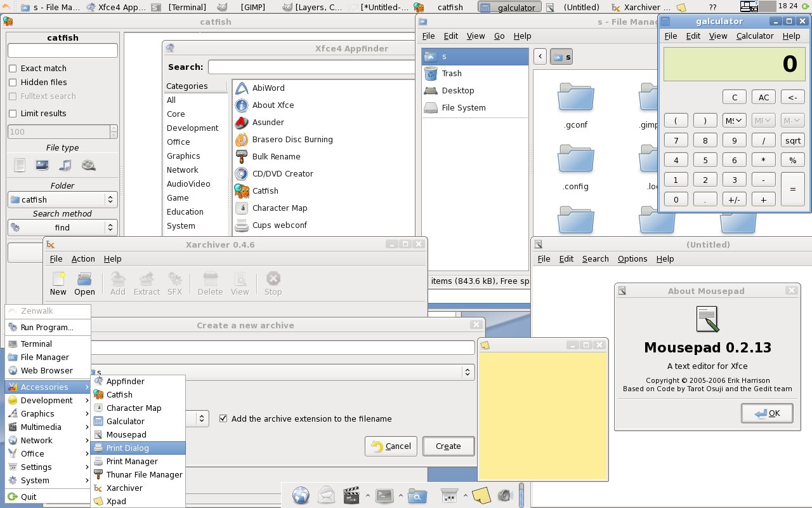Viewport: 812px width, 508px height.
Task: Enable the Exact match checkbox
Action: [13, 69]
